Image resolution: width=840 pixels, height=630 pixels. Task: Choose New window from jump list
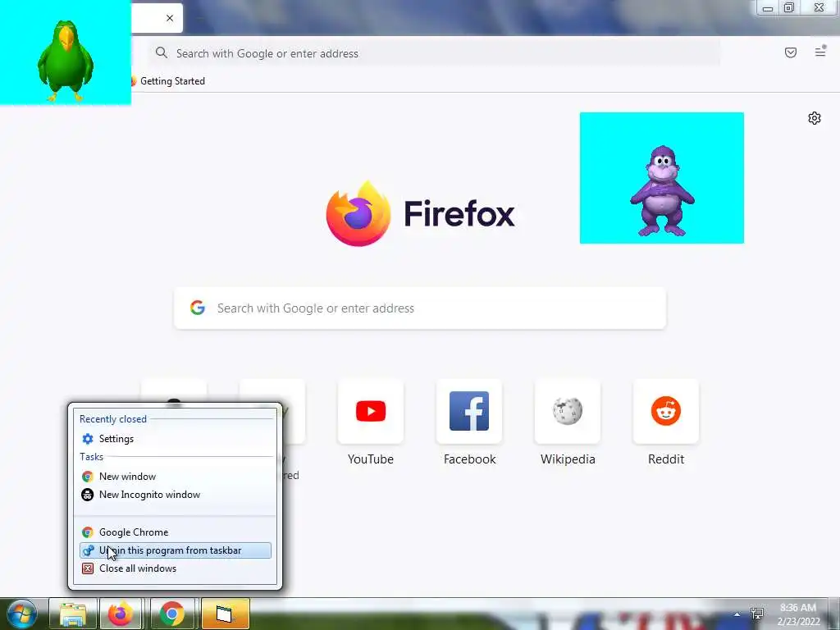click(x=176, y=477)
